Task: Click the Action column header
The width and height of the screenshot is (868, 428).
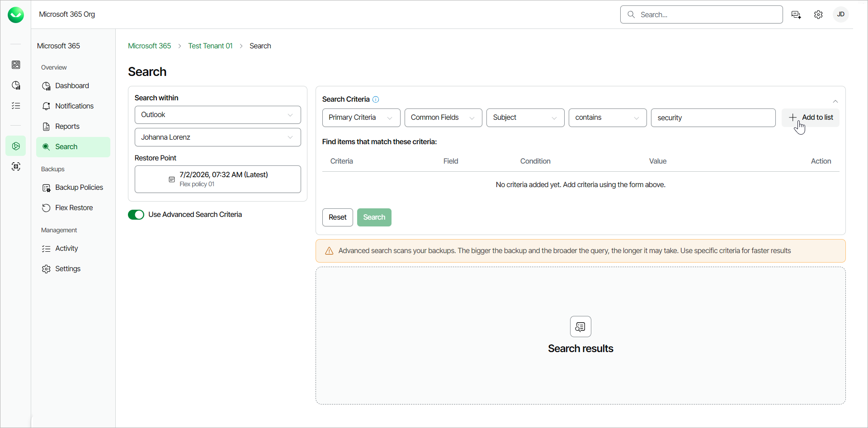Action: click(x=821, y=161)
